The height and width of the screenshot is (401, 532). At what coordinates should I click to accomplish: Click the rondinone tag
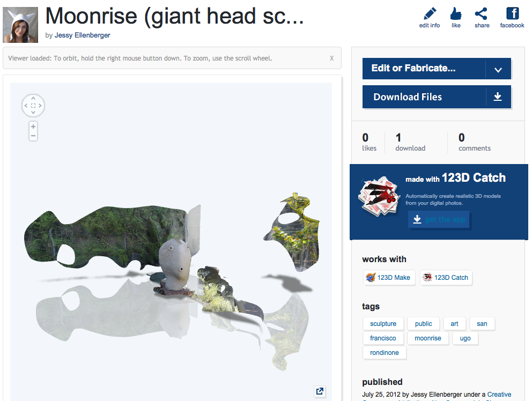click(x=385, y=353)
